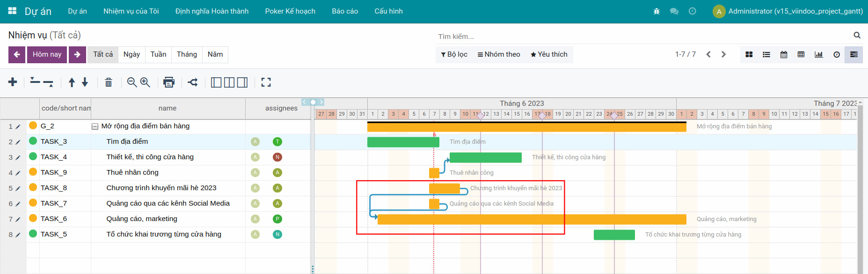This screenshot has width=868, height=274.
Task: Open the 'Nhóm theo' group-by dropdown
Action: click(x=499, y=55)
